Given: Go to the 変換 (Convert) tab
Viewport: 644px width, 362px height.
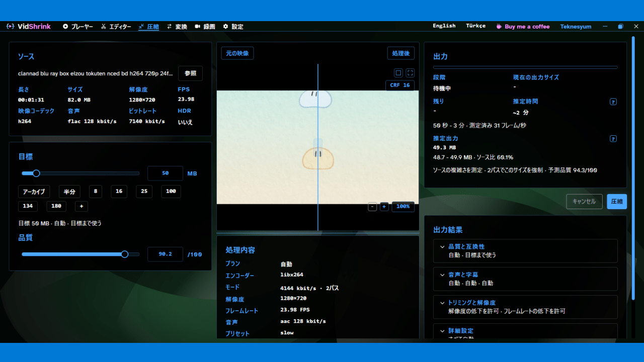Looking at the screenshot, I should [177, 27].
